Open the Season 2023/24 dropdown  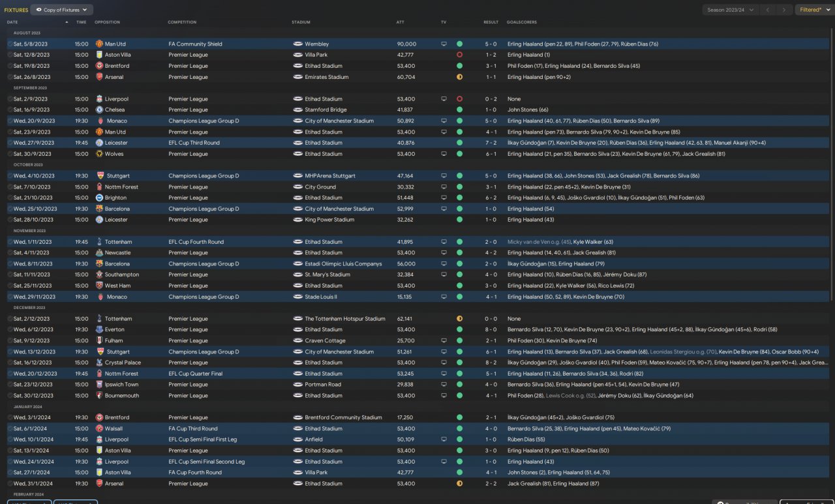[x=731, y=10]
